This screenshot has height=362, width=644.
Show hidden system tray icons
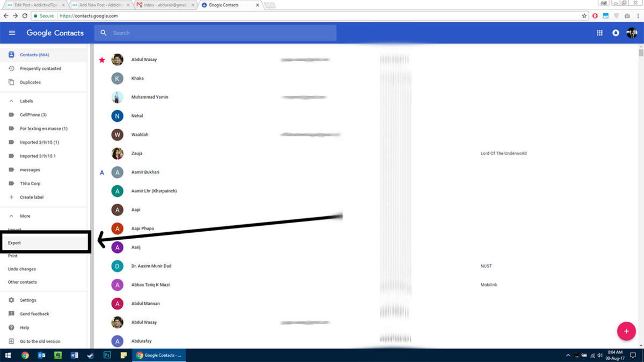click(568, 355)
